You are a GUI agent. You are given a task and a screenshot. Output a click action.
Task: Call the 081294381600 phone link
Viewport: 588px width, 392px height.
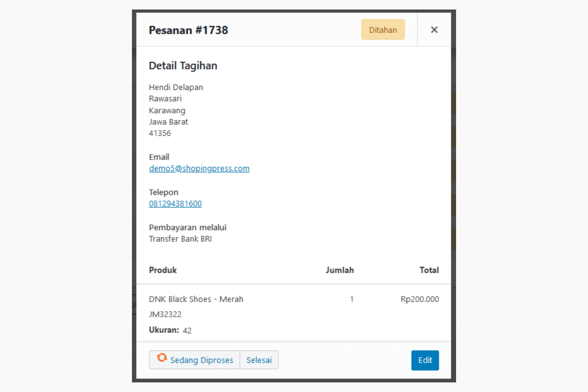[175, 204]
